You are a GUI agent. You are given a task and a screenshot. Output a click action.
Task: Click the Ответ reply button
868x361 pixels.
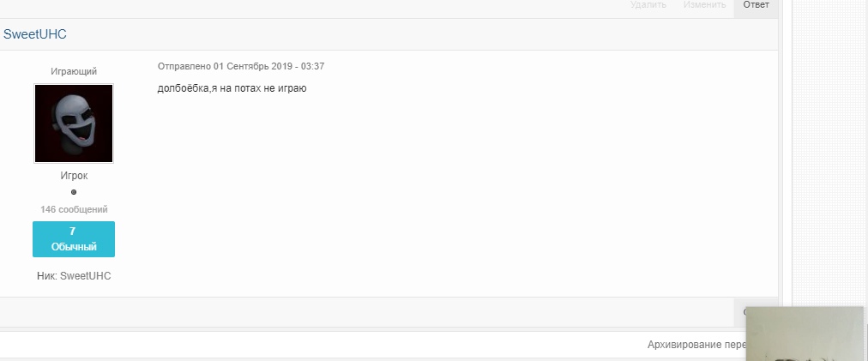pyautogui.click(x=756, y=5)
